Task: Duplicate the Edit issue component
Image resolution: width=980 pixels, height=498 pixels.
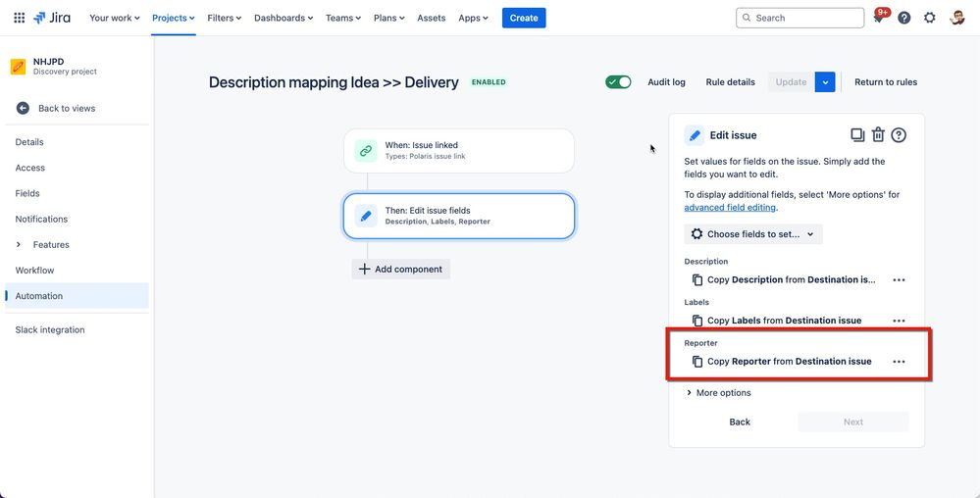Action: tap(857, 135)
